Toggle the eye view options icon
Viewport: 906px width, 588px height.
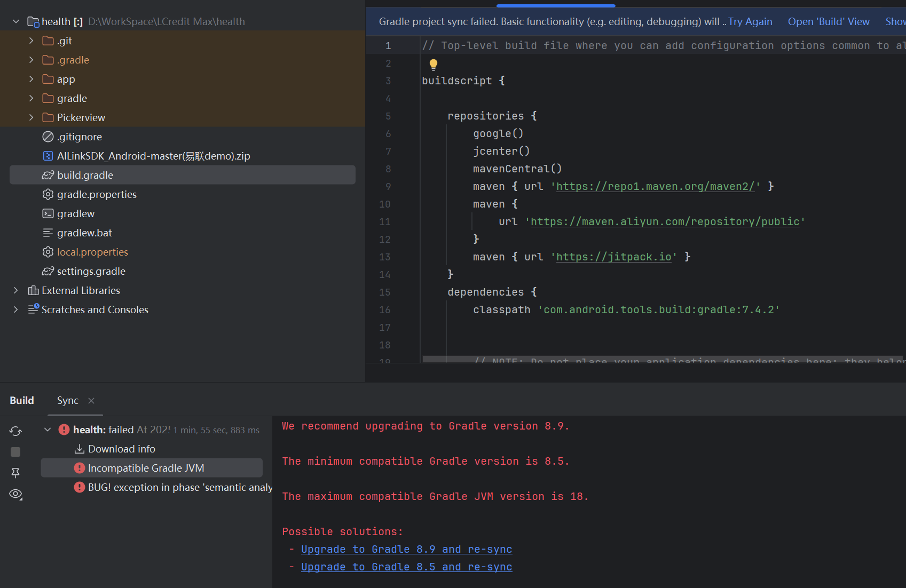[16, 494]
